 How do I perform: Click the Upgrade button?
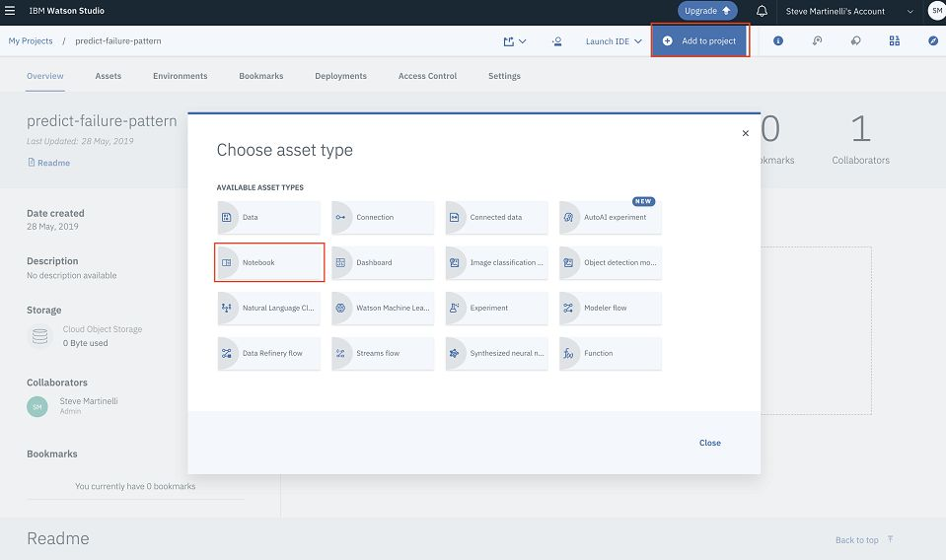(707, 11)
